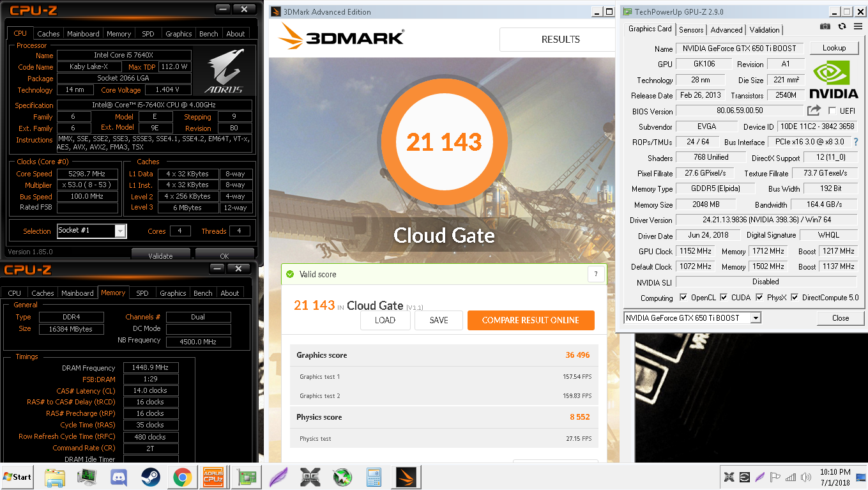This screenshot has height=490, width=868.
Task: Toggle the OpenCL checkbox
Action: click(683, 297)
